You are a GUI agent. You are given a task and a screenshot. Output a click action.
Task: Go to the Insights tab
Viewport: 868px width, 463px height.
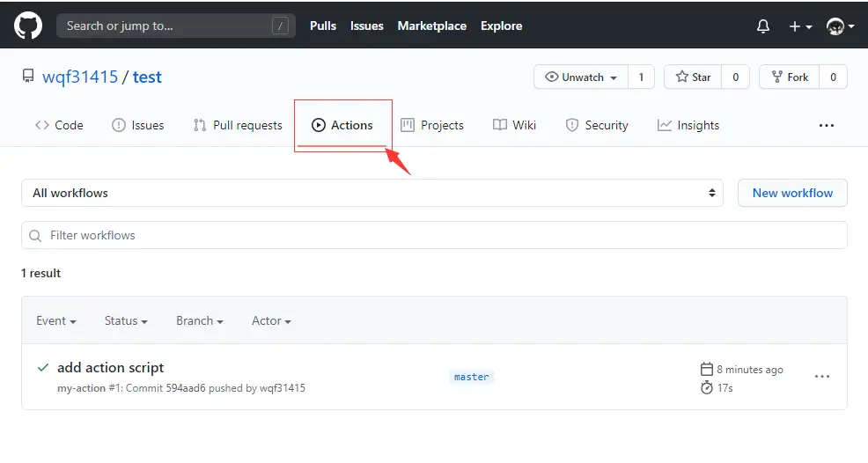[688, 125]
